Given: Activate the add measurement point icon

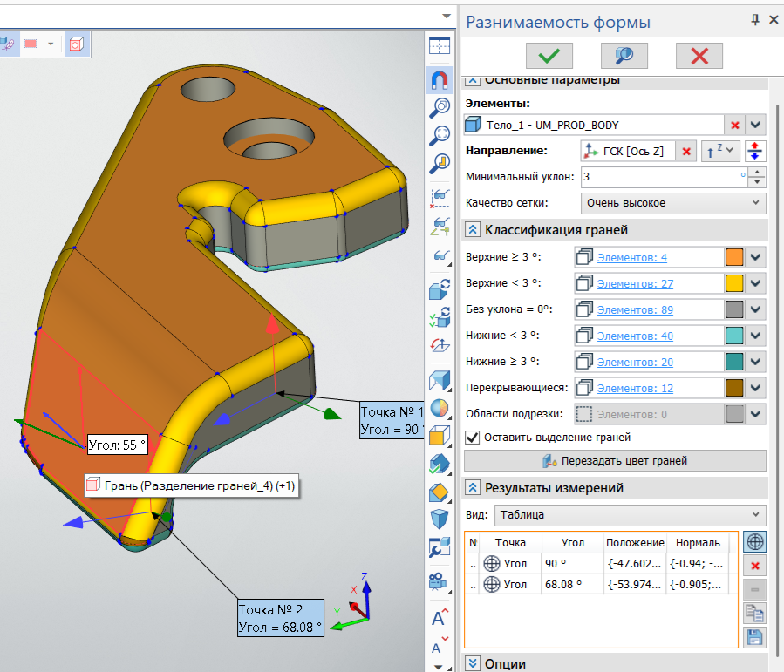Looking at the screenshot, I should click(755, 542).
